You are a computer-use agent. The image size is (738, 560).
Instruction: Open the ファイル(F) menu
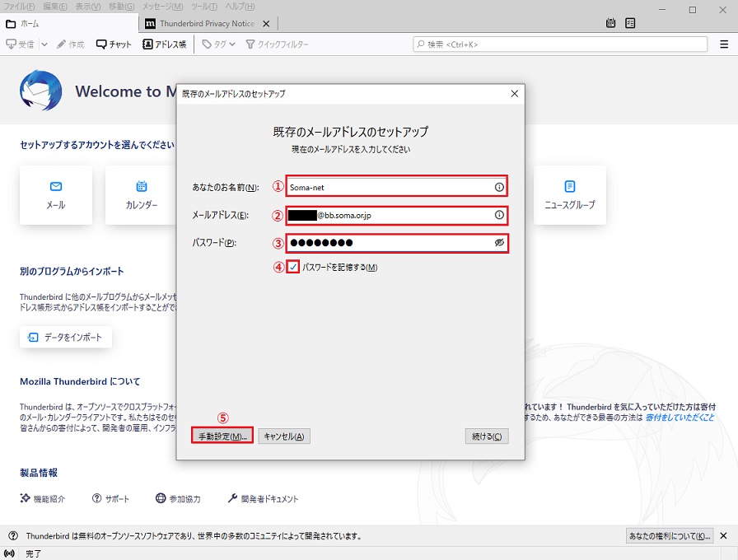(x=19, y=7)
